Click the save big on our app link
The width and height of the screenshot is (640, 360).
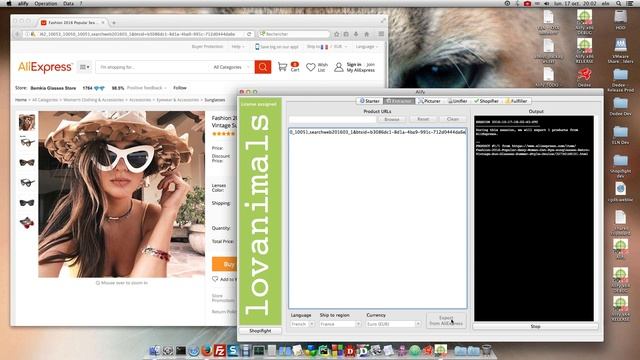pyautogui.click(x=277, y=47)
